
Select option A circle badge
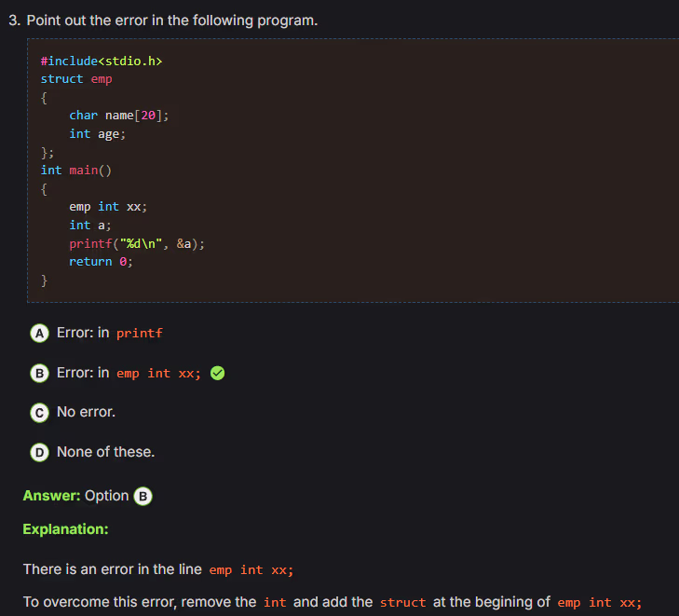39,334
